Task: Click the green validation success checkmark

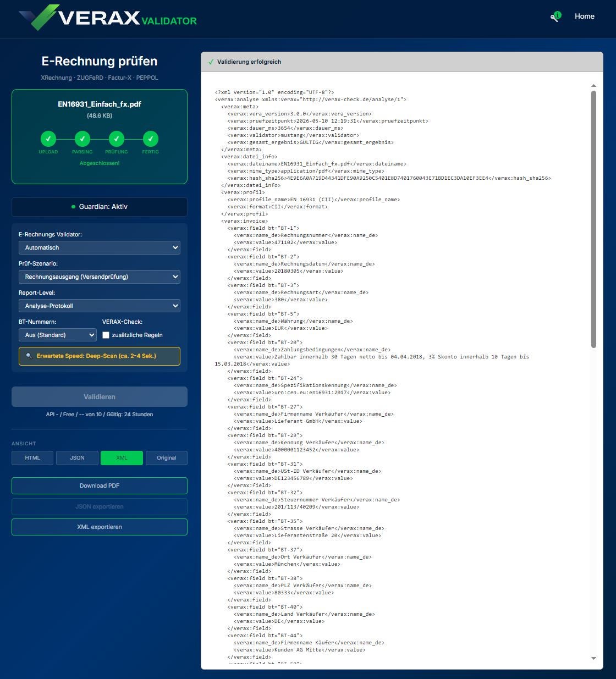Action: coord(211,62)
